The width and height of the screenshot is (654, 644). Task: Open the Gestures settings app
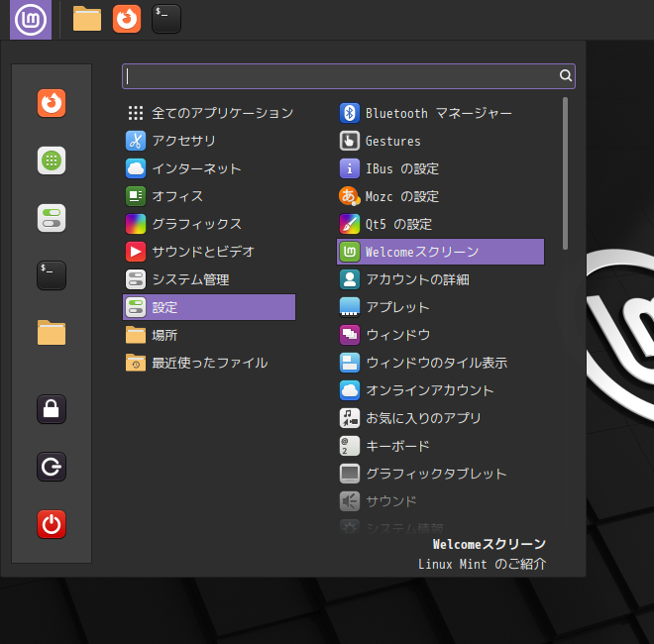(x=440, y=141)
